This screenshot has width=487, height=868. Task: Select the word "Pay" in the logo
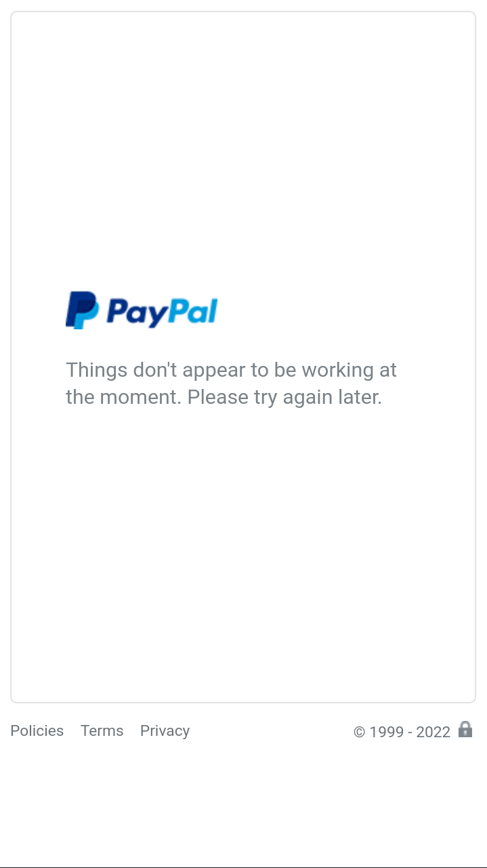point(136,312)
